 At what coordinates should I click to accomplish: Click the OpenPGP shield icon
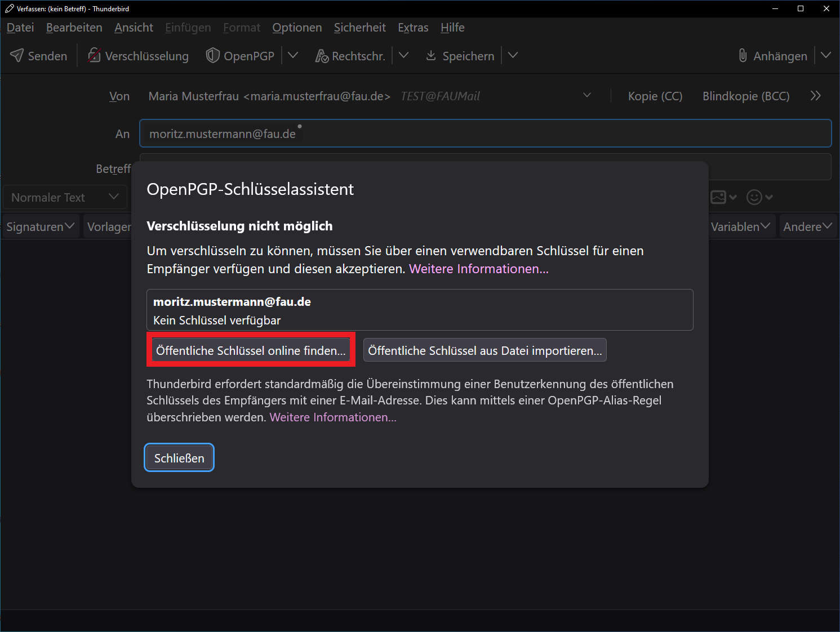coord(212,56)
